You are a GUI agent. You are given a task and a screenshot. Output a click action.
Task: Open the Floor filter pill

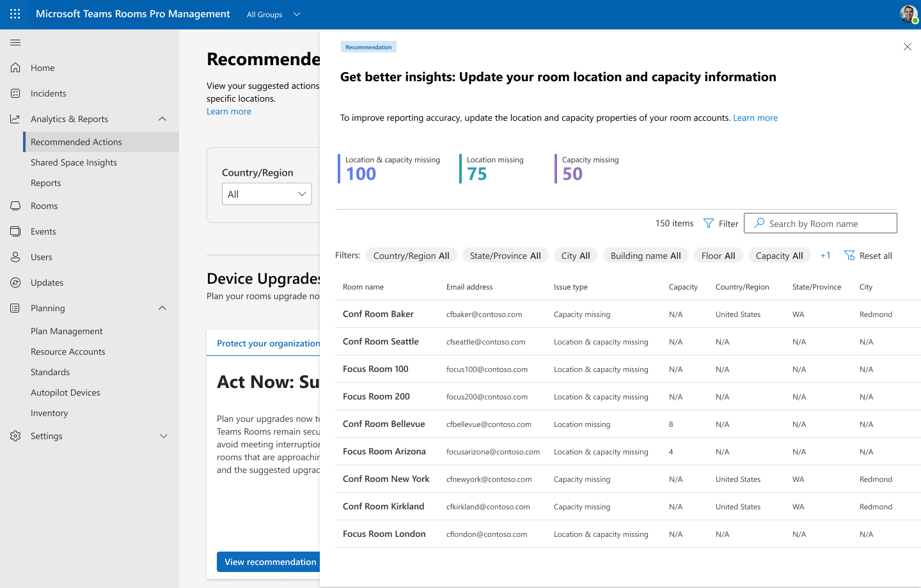(718, 256)
